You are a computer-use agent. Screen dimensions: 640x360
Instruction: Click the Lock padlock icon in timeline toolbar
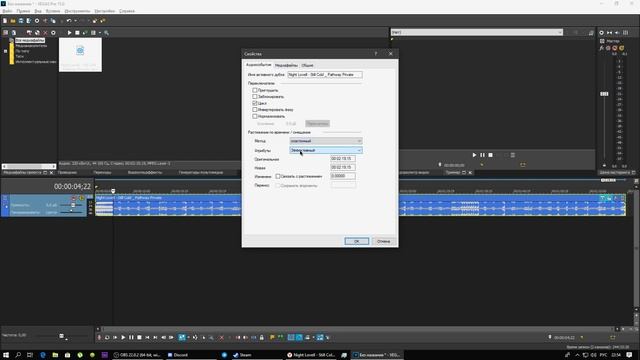(262, 338)
